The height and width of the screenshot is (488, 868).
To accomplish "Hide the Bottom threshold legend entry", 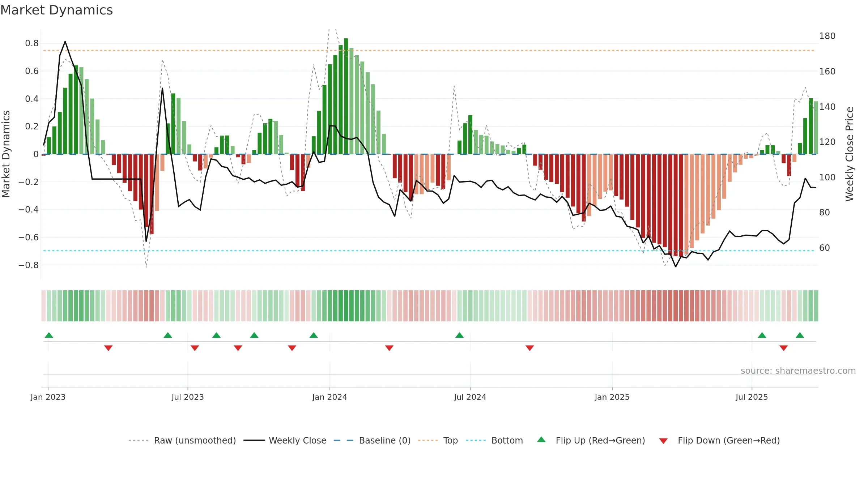I will click(507, 440).
